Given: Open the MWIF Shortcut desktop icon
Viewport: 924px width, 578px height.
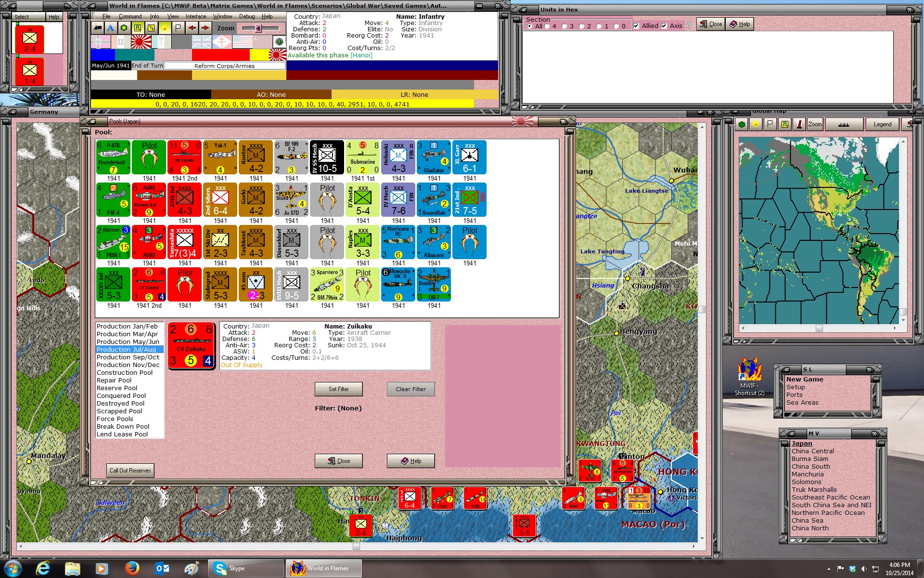Looking at the screenshot, I should [x=749, y=377].
